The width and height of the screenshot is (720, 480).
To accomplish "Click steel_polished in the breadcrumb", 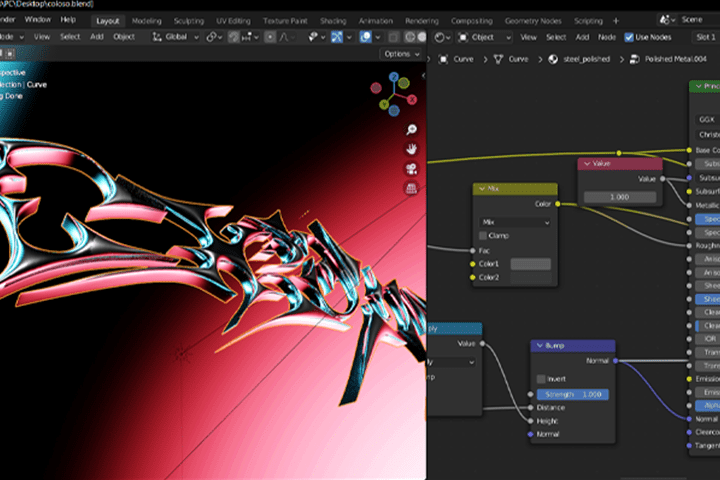I will tap(586, 59).
